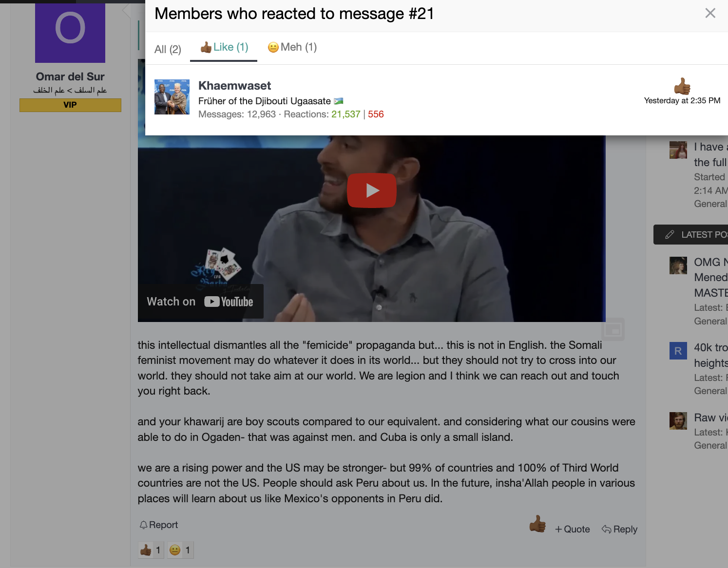Viewport: 728px width, 568px height.
Task: Report this post
Action: click(159, 525)
